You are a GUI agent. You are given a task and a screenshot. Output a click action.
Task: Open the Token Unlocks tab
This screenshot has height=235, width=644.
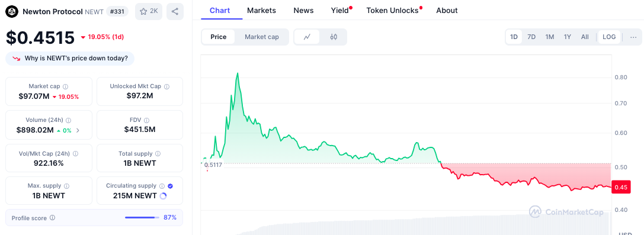393,10
